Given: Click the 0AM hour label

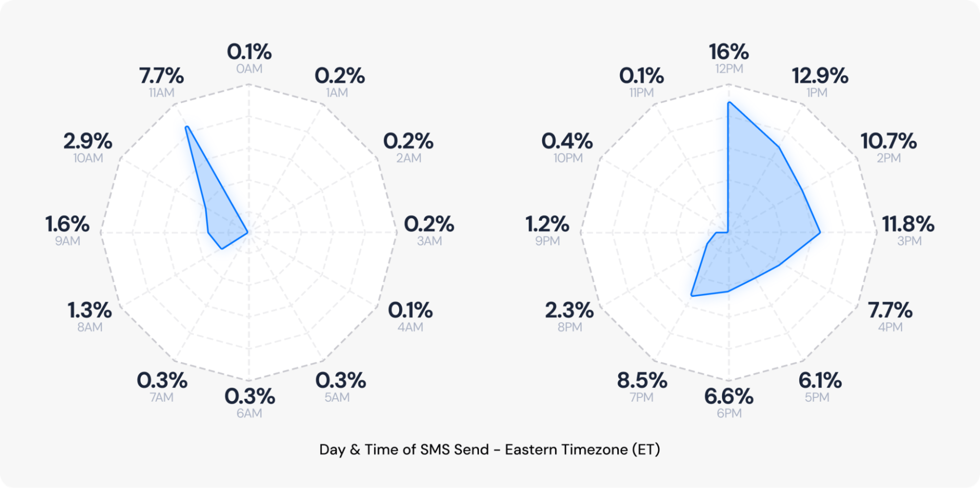Looking at the screenshot, I should (x=249, y=69).
